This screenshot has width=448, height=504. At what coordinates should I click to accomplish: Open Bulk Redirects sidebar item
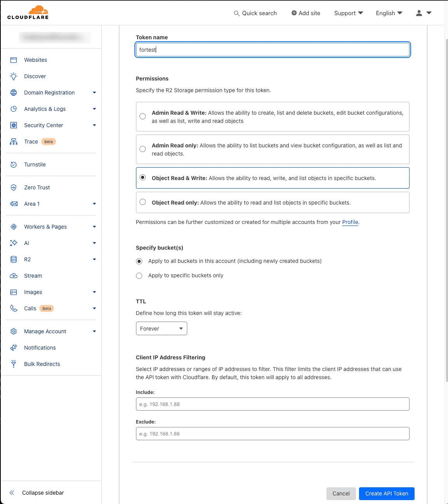(x=42, y=364)
